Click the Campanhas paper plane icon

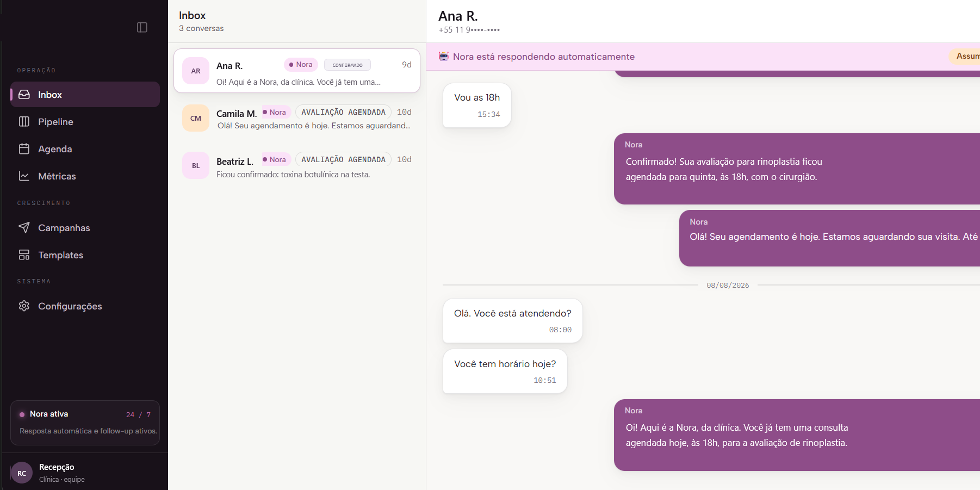point(24,227)
